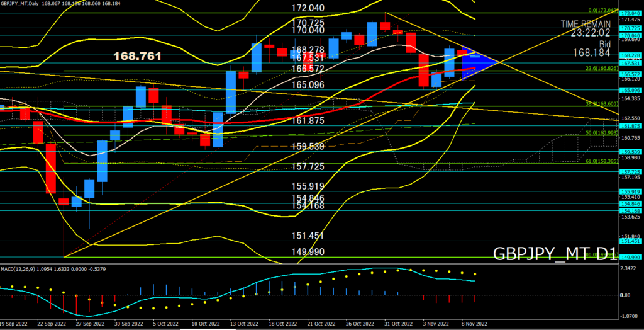Select the Fibonacci 50.0(160.993) label

click(x=602, y=132)
